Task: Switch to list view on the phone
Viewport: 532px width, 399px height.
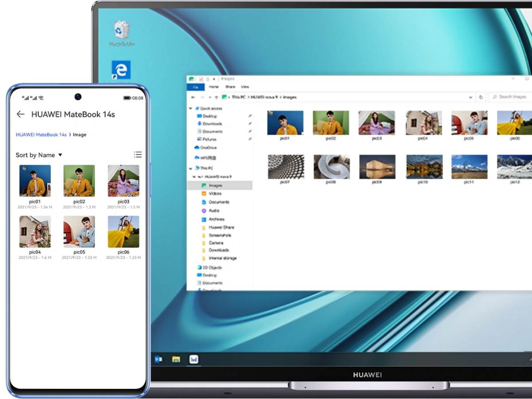Action: click(138, 155)
